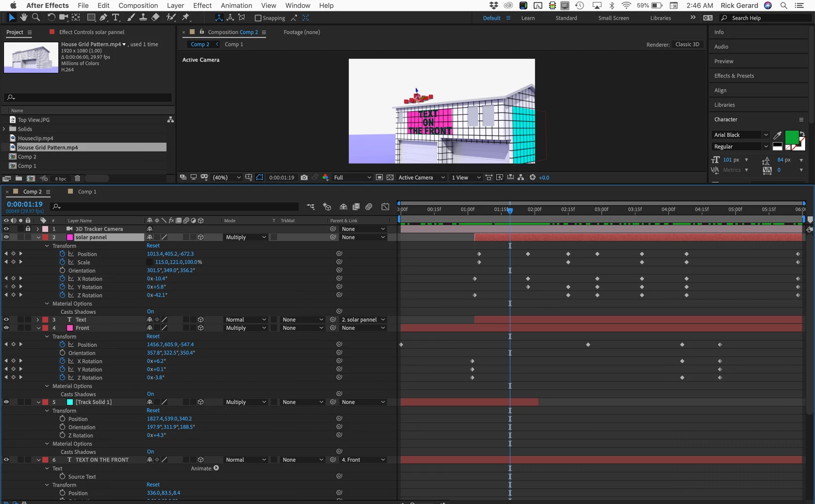
Task: Enable the Snapping checkbox
Action: [x=258, y=18]
